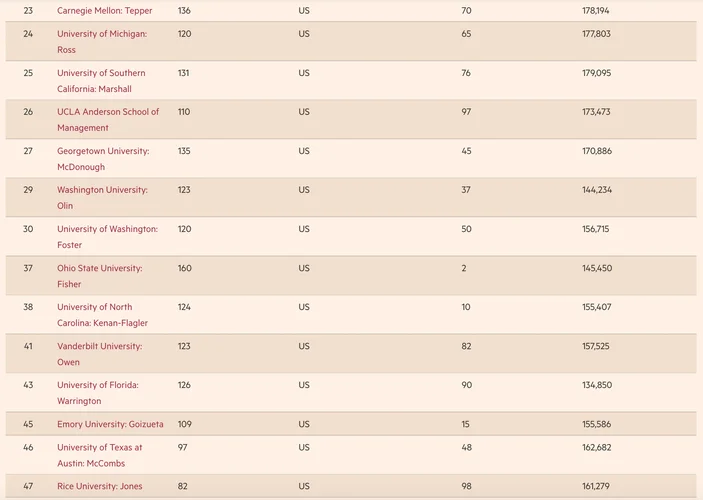Open Ohio State University: Fisher link
The height and width of the screenshot is (500, 703).
(x=100, y=276)
